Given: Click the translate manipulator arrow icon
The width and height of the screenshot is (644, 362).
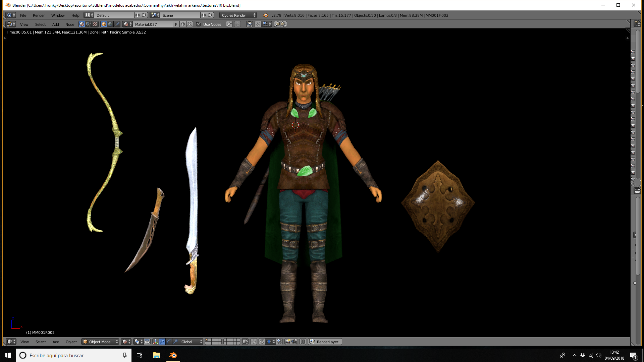Looking at the screenshot, I should (x=162, y=342).
